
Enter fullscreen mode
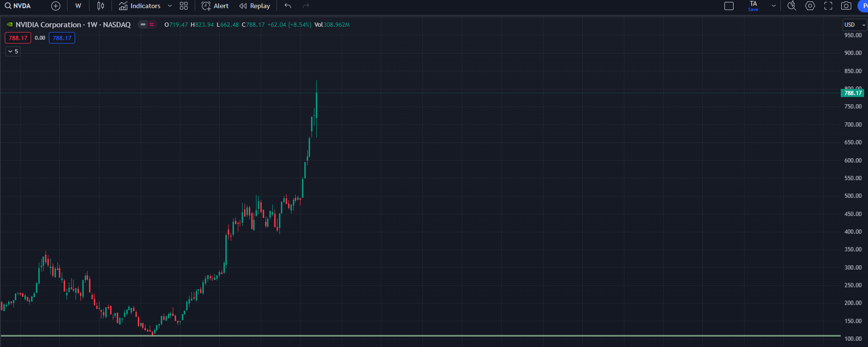[x=828, y=6]
